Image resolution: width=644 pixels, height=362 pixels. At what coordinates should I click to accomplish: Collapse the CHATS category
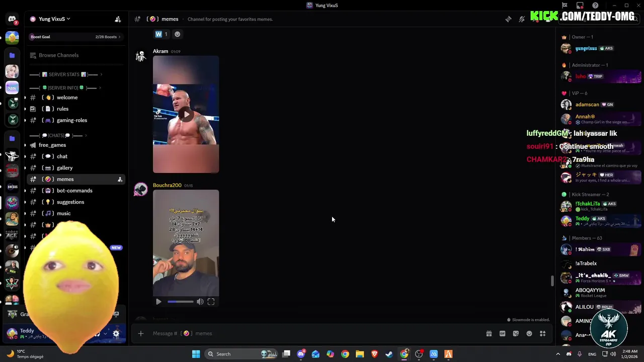(58, 136)
